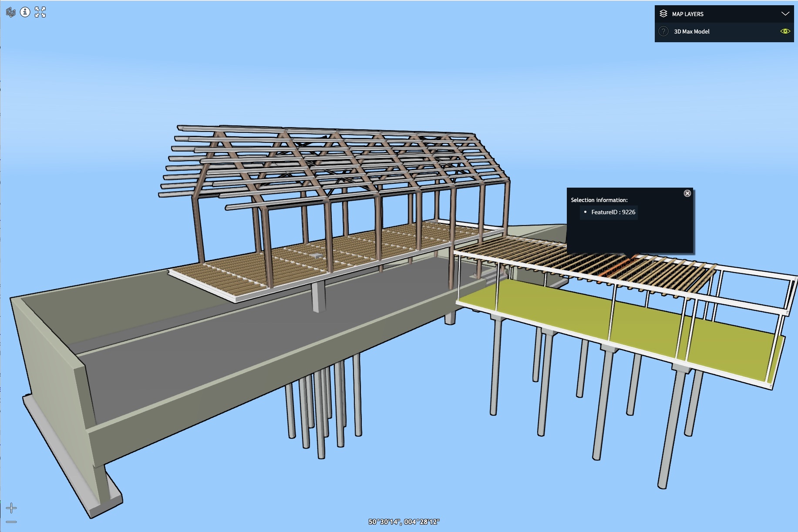Click the MAP LAYERS panel header title
Viewport: 798px width, 532px height.
[x=687, y=14]
